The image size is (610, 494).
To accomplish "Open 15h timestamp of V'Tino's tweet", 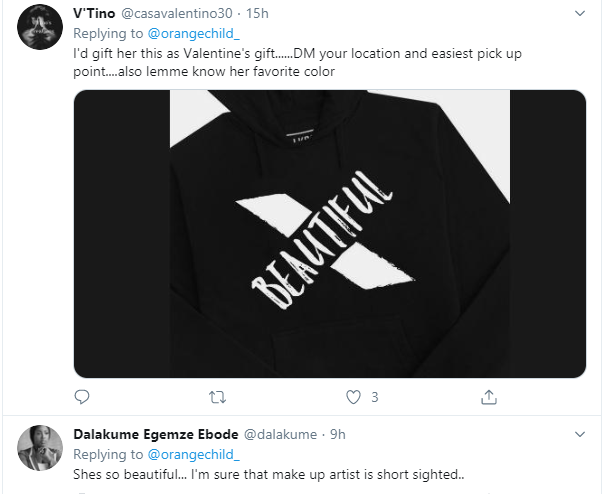I will 257,13.
